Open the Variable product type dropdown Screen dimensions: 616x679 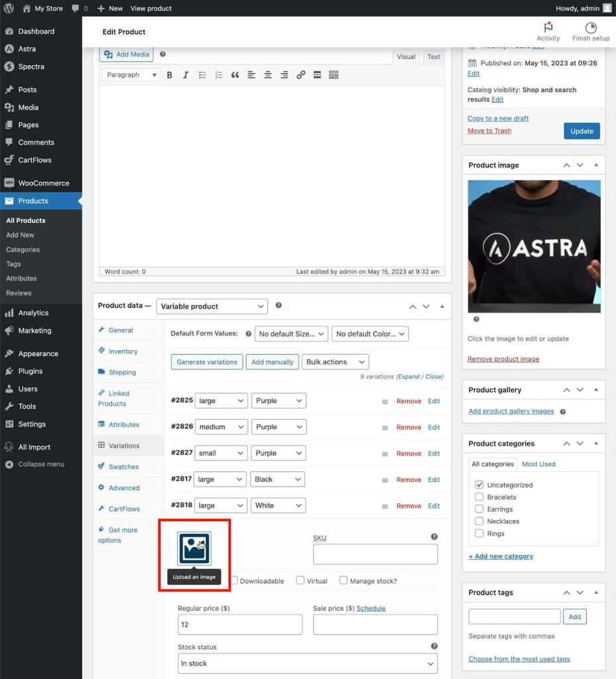[x=212, y=306]
